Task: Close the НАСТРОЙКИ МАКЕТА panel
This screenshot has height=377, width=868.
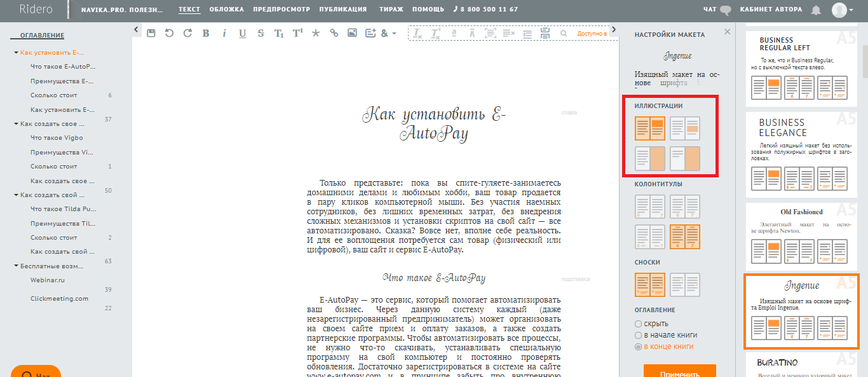Action: [728, 33]
